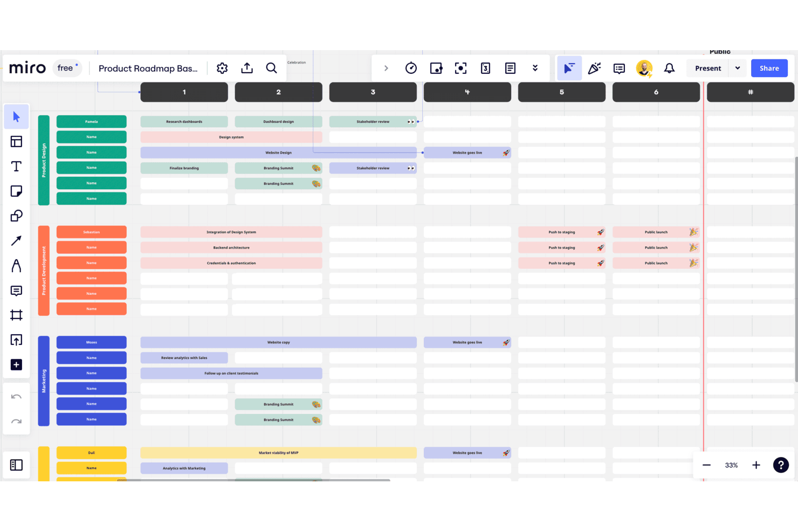Select the Pamela name card
This screenshot has height=532, width=798.
[92, 122]
